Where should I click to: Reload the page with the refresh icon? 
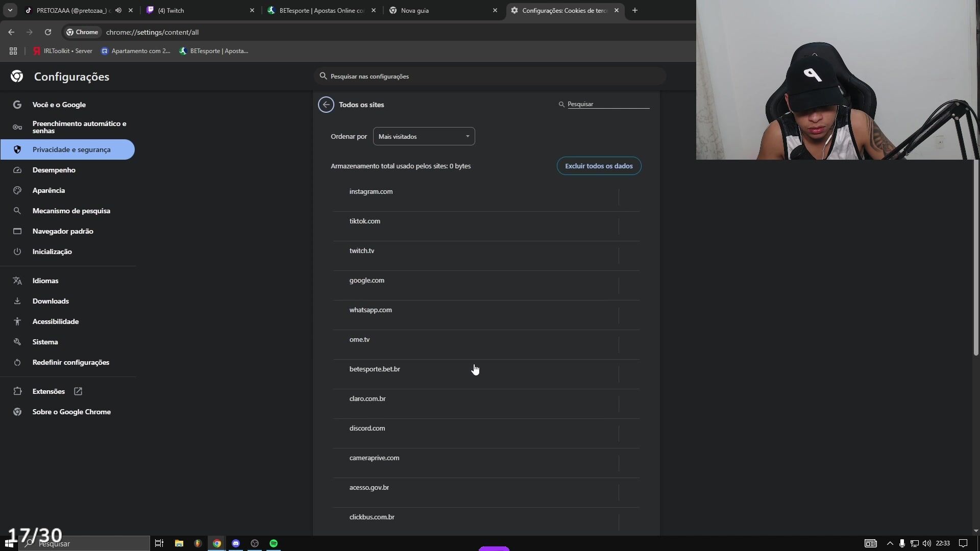pyautogui.click(x=48, y=32)
